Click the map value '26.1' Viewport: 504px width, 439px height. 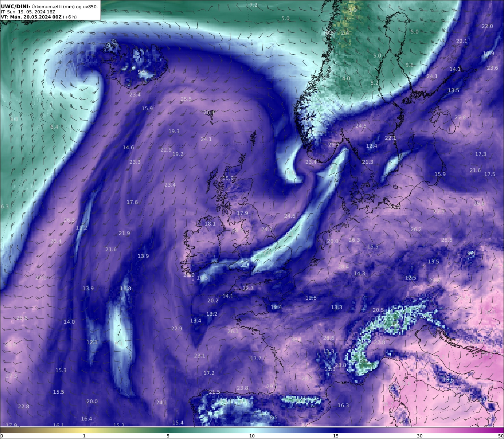point(233,332)
